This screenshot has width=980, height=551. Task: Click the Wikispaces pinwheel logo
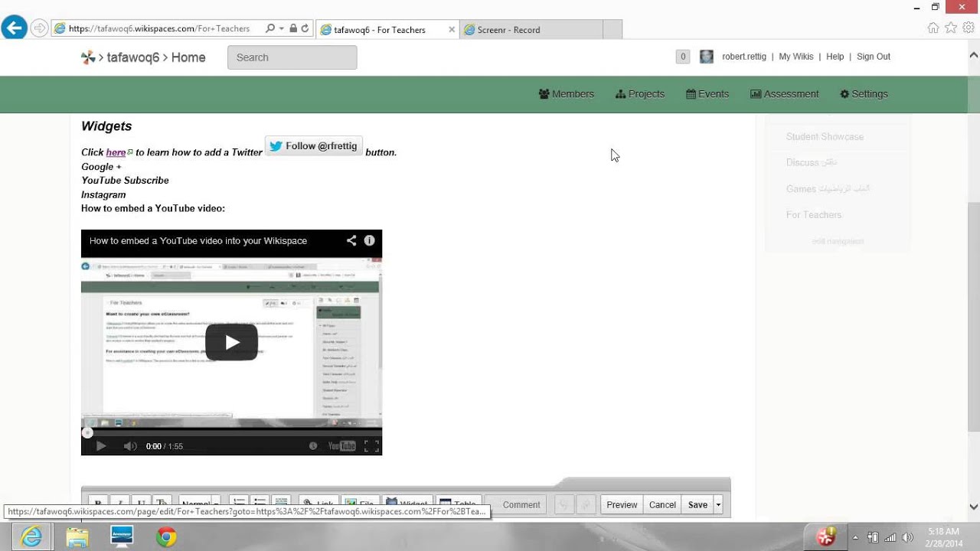click(x=88, y=57)
